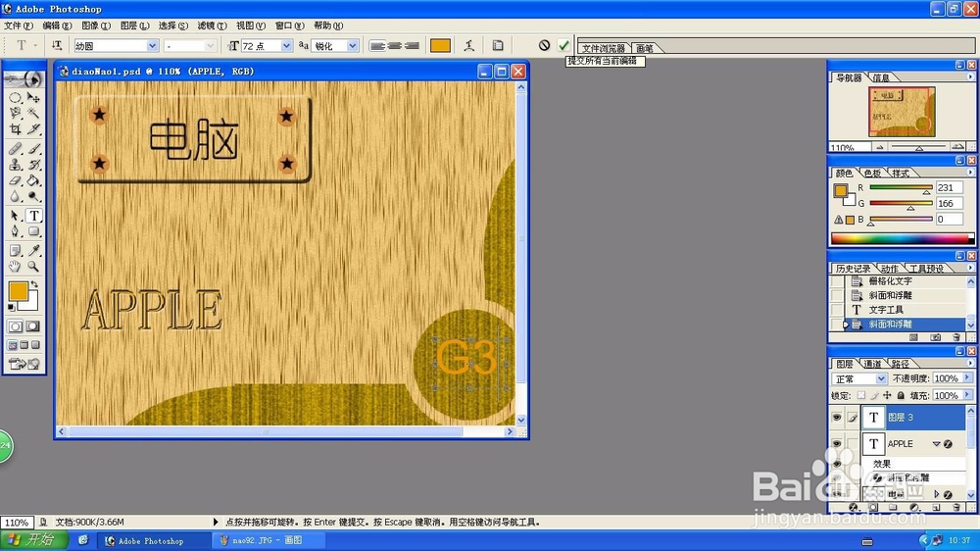
Task: Collapse APPLE layer effects triangle
Action: (x=936, y=444)
